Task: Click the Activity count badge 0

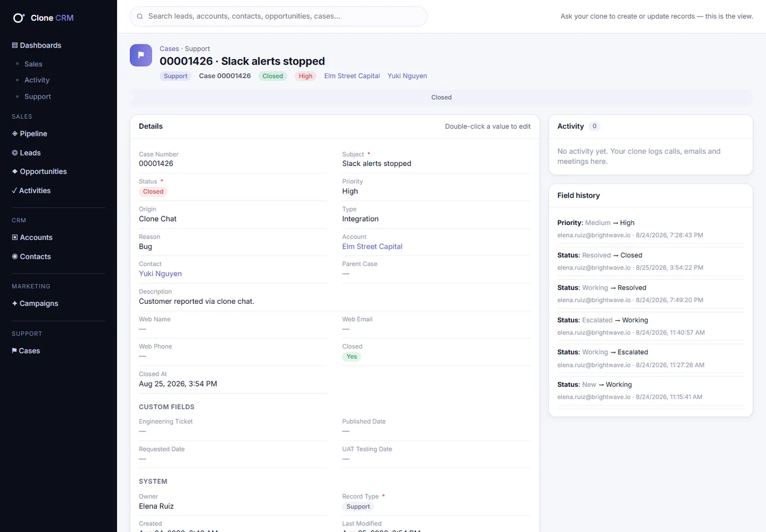Action: [x=594, y=126]
